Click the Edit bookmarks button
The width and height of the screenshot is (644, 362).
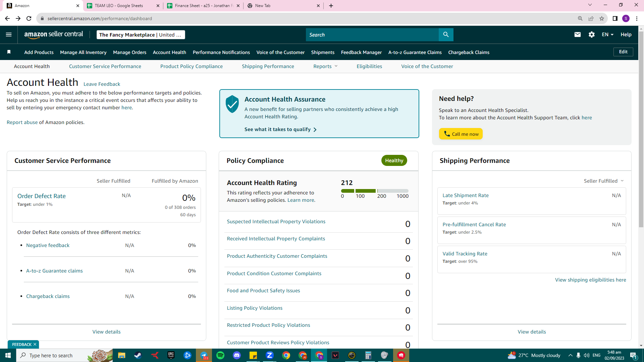point(623,52)
